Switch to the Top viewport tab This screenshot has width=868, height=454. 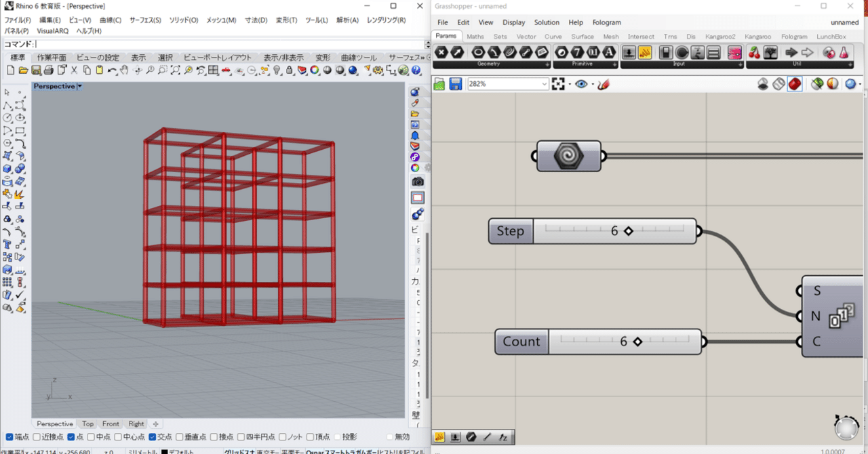(x=88, y=424)
